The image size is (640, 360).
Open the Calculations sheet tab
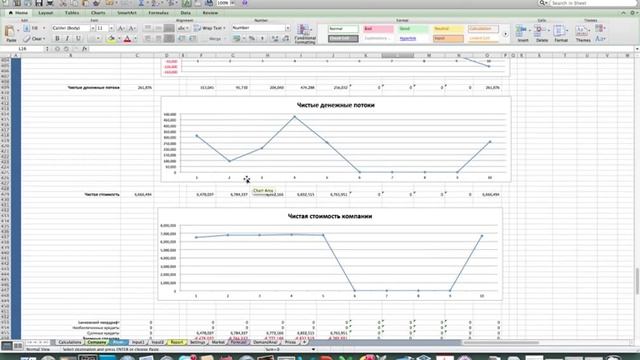click(70, 342)
